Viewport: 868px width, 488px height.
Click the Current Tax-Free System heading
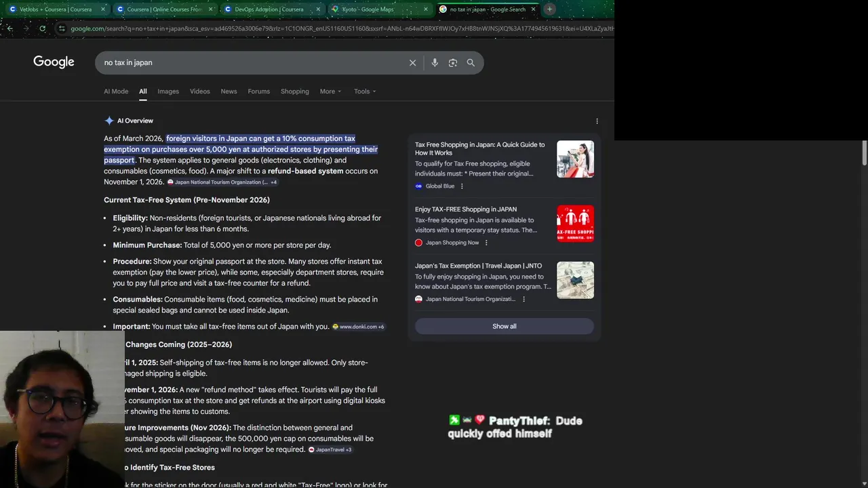pos(186,200)
